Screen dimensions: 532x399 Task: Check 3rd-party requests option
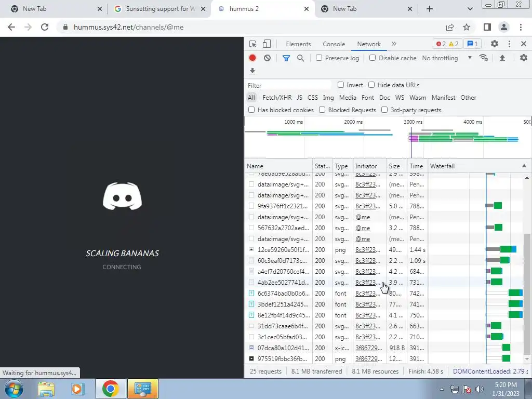[384, 110]
